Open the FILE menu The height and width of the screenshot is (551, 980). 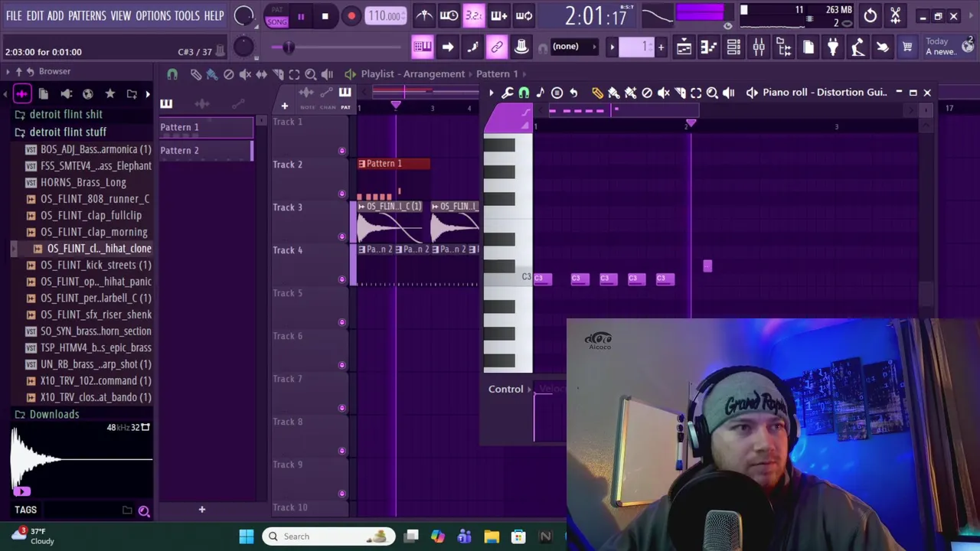14,15
